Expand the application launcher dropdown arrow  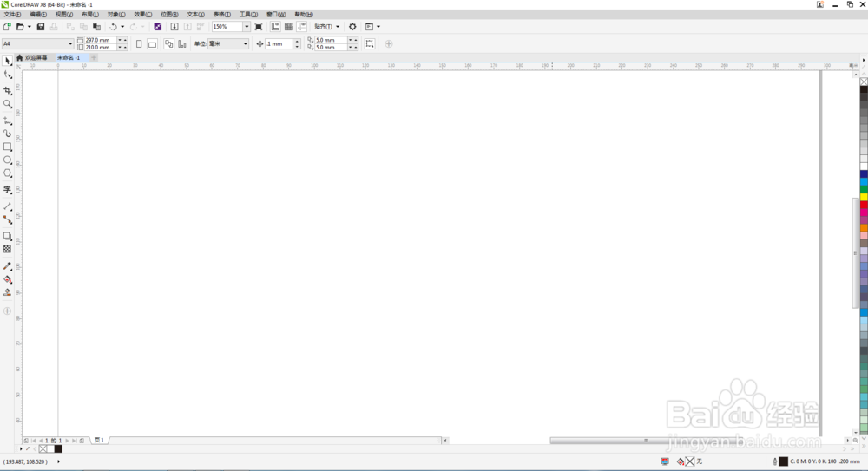[x=378, y=27]
